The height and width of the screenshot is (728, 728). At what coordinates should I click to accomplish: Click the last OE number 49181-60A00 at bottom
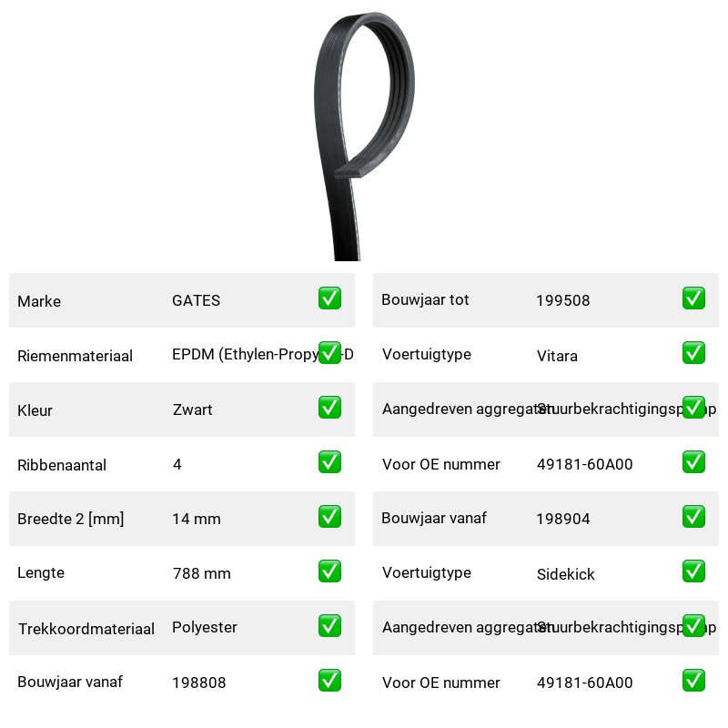pos(584,682)
